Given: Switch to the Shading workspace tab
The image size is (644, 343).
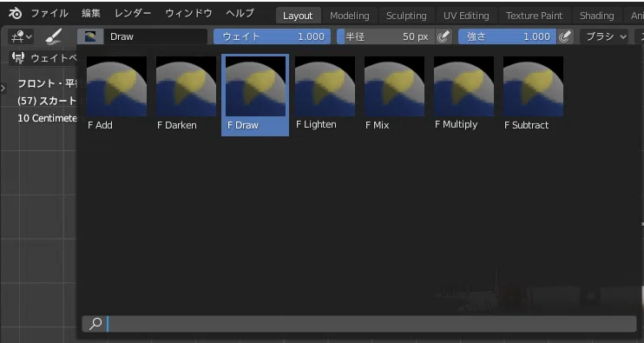Looking at the screenshot, I should click(597, 16).
